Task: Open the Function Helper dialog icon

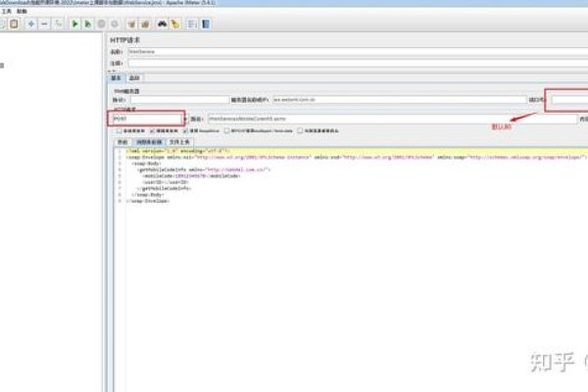Action: 192,24
